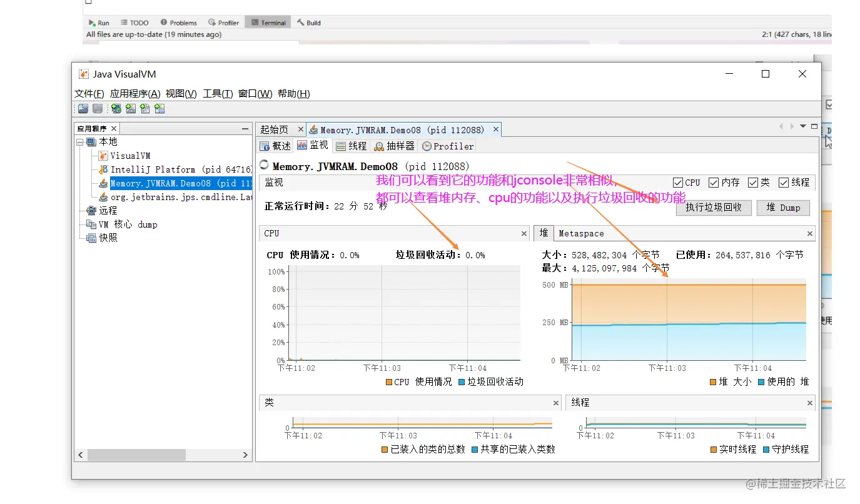860x504 pixels.
Task: Switch to the 线程 tab
Action: click(352, 146)
